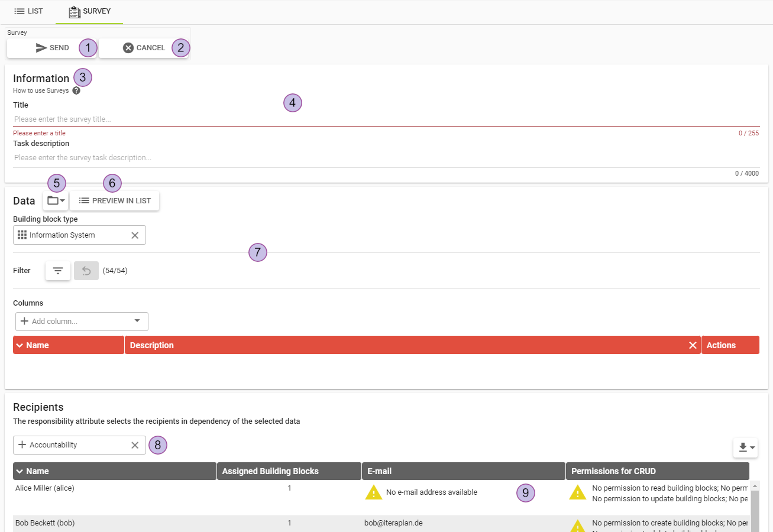Screen dimensions: 773x532
Task: Expand the Add column dropdown
Action: (x=137, y=321)
